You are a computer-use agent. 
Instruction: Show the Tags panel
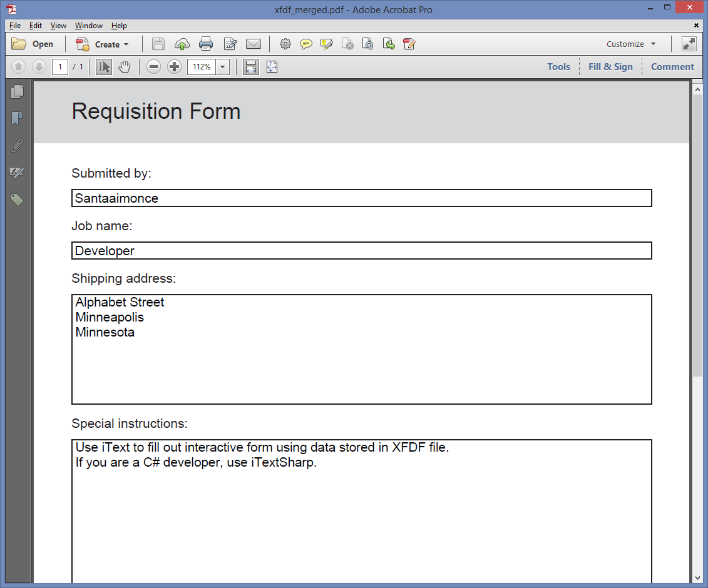click(17, 200)
